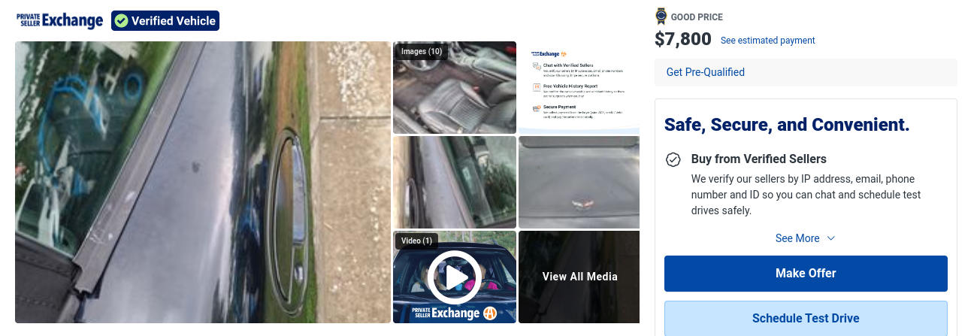This screenshot has height=336, width=980.
Task: Click the Schedule Test Drive button
Action: (806, 318)
